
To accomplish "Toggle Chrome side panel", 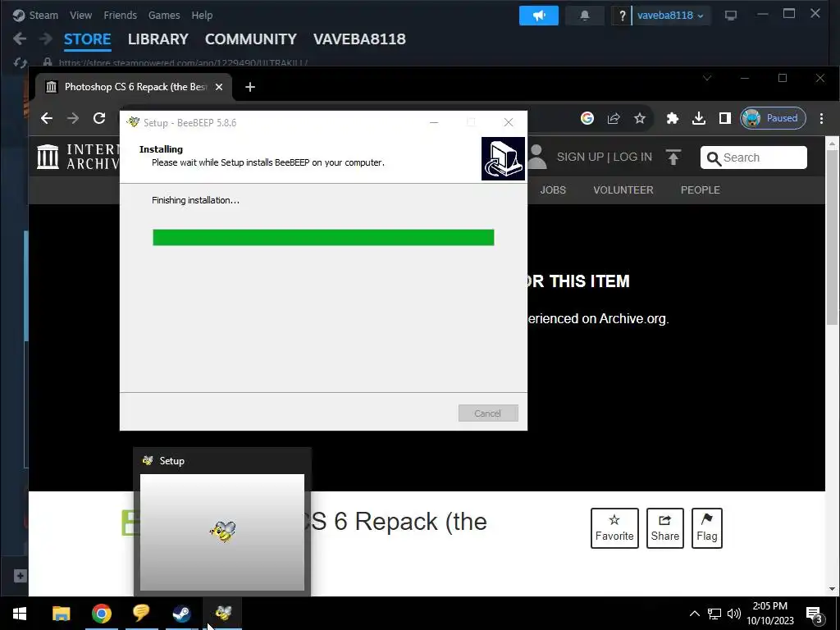I will pyautogui.click(x=725, y=118).
